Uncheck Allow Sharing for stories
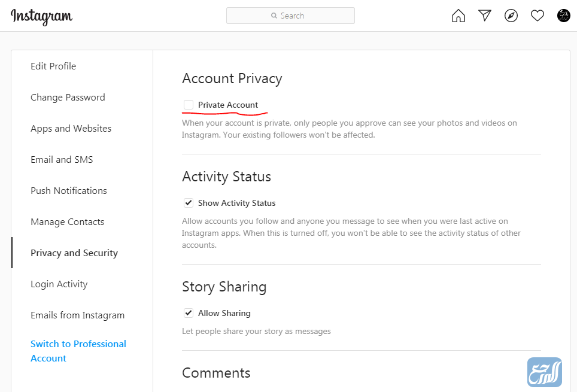Screen dimensions: 577x392 [x=189, y=313]
